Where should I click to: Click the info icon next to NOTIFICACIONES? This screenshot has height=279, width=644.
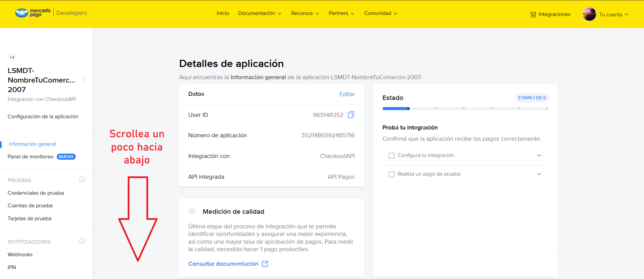(82, 241)
